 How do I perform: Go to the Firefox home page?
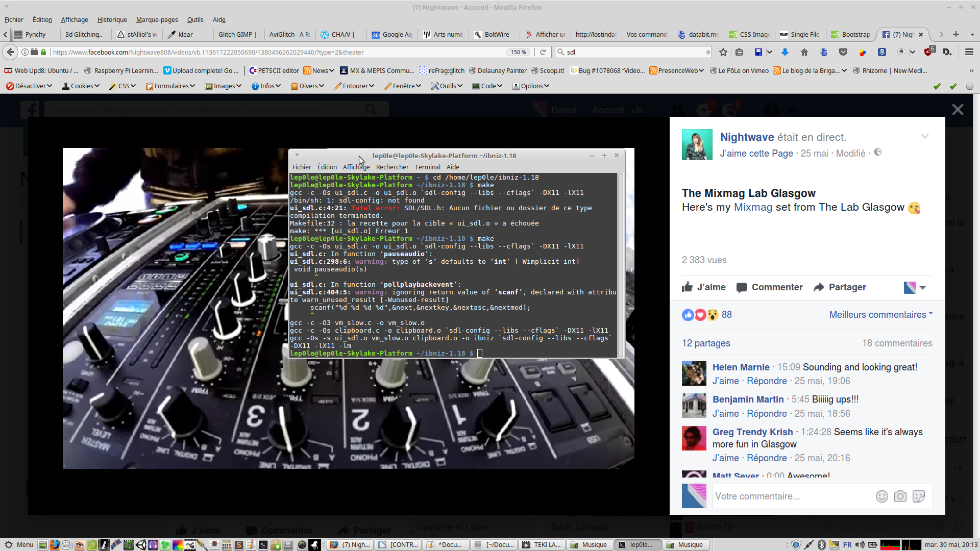[804, 52]
